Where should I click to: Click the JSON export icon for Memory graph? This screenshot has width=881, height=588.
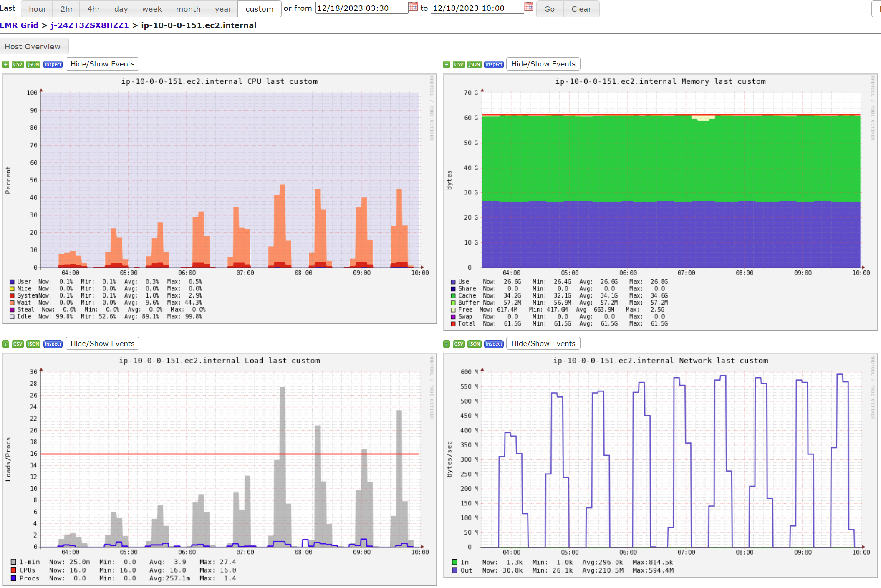473,64
